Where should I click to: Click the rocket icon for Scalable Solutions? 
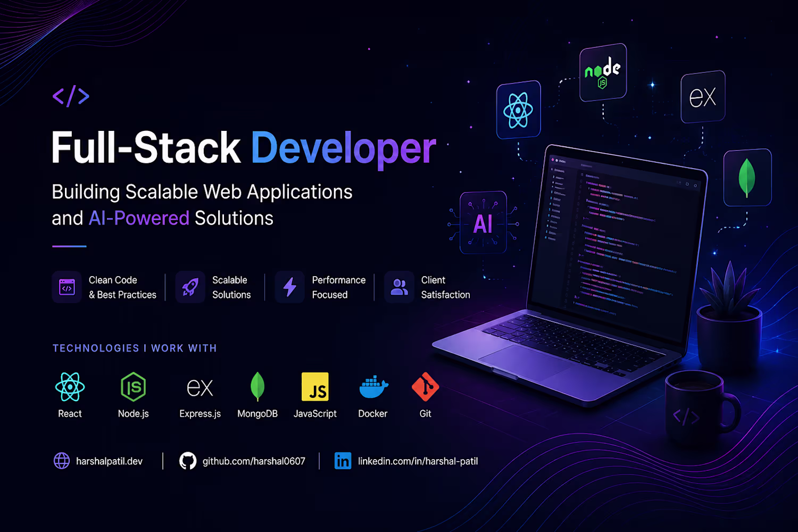tap(190, 287)
